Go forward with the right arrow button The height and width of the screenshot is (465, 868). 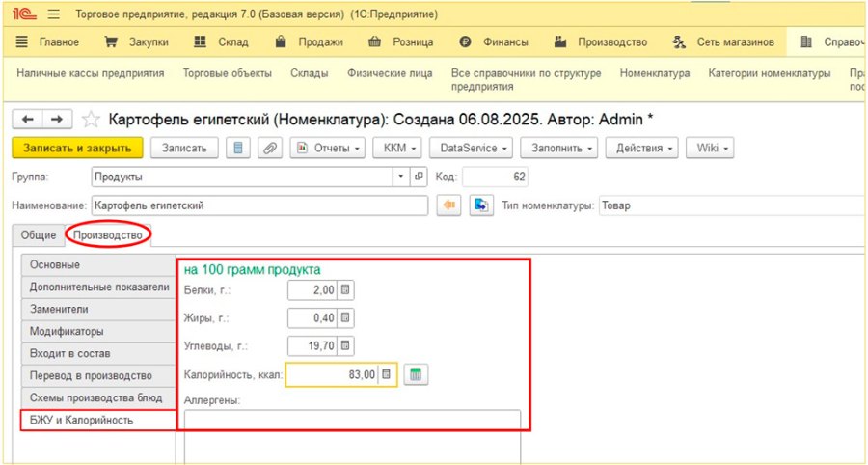click(57, 119)
